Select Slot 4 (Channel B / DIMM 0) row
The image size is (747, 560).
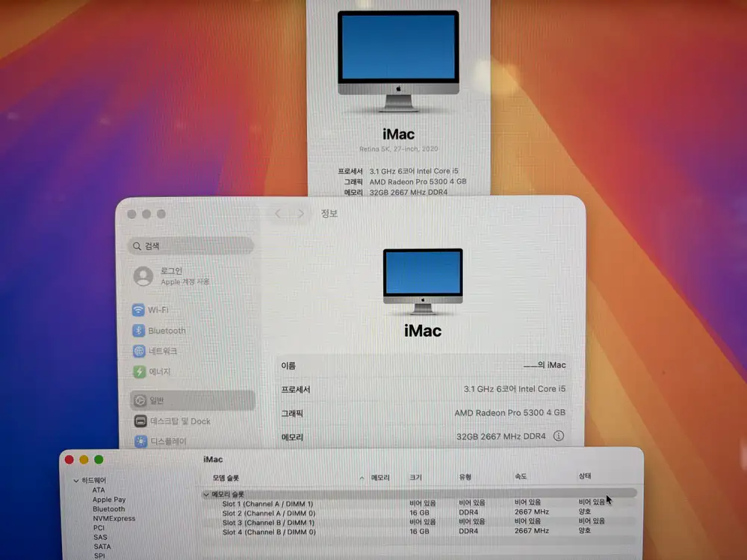point(420,532)
